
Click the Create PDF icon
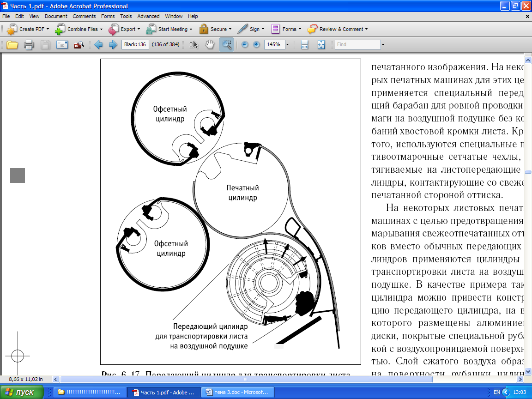pos(12,29)
